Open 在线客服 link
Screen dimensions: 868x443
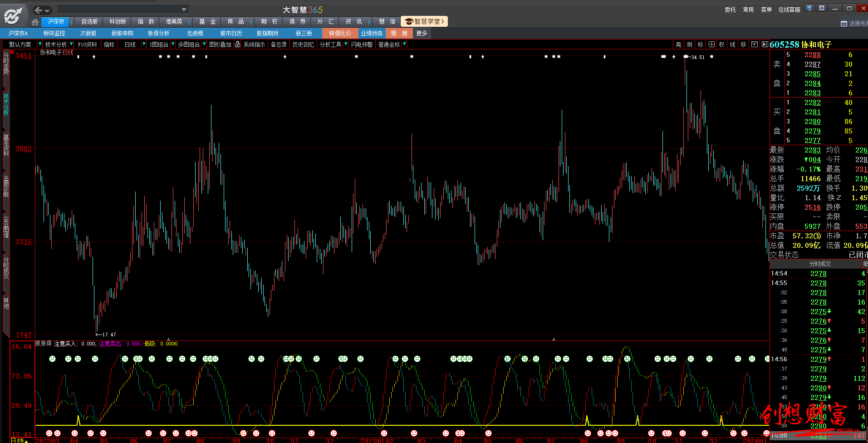point(789,10)
